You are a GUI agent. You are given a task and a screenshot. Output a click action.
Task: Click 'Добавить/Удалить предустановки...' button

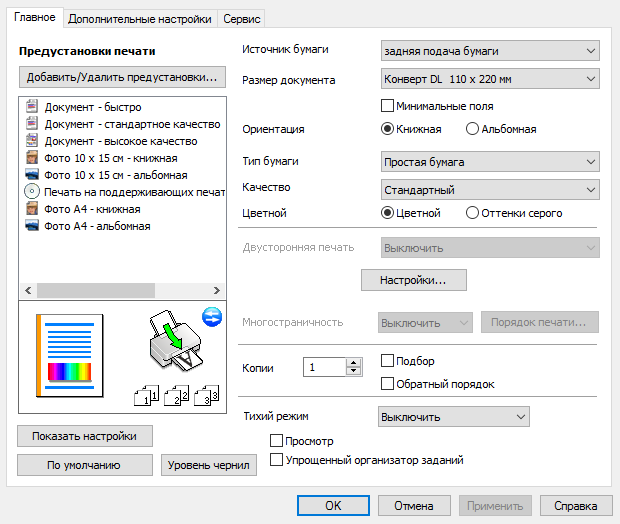[122, 77]
